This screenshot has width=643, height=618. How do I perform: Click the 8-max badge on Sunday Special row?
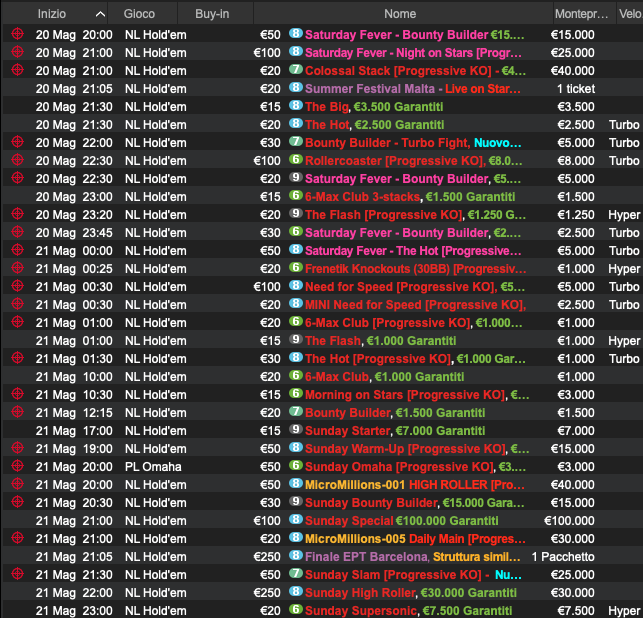[296, 520]
